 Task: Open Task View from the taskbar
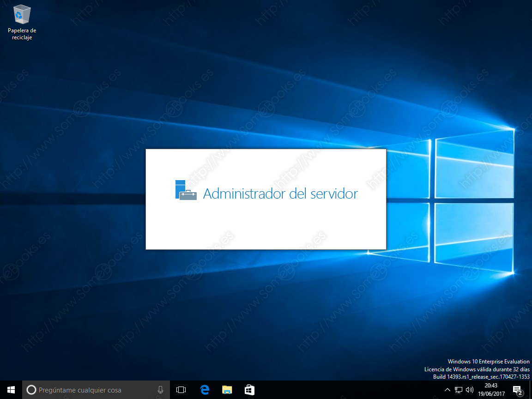coord(181,390)
